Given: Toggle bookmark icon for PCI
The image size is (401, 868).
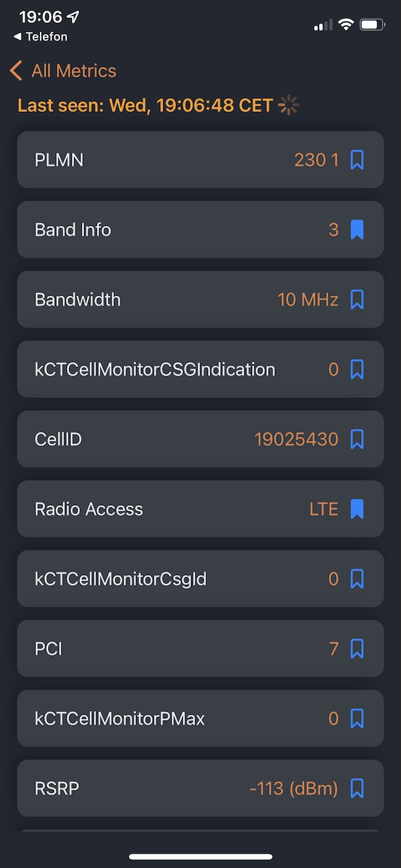Looking at the screenshot, I should (x=358, y=649).
